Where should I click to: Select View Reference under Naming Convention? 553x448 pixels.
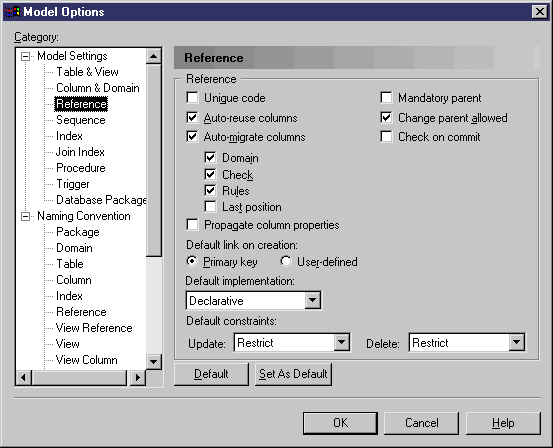94,328
